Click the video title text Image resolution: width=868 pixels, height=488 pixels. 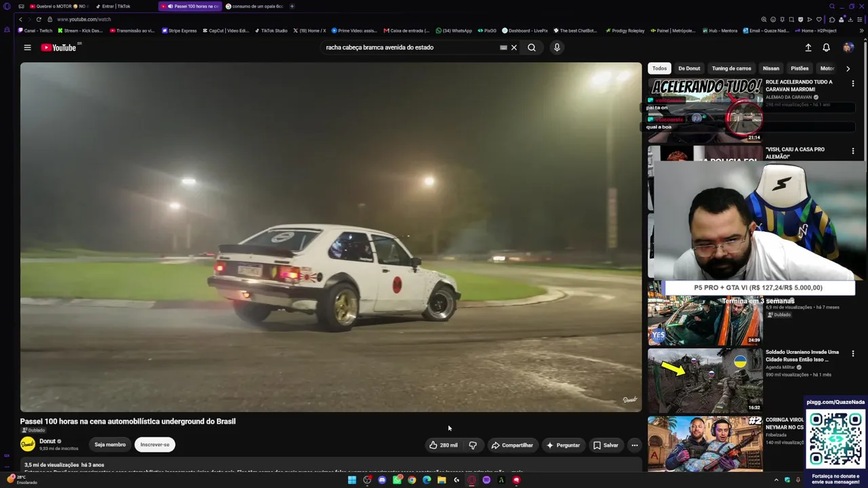128,422
